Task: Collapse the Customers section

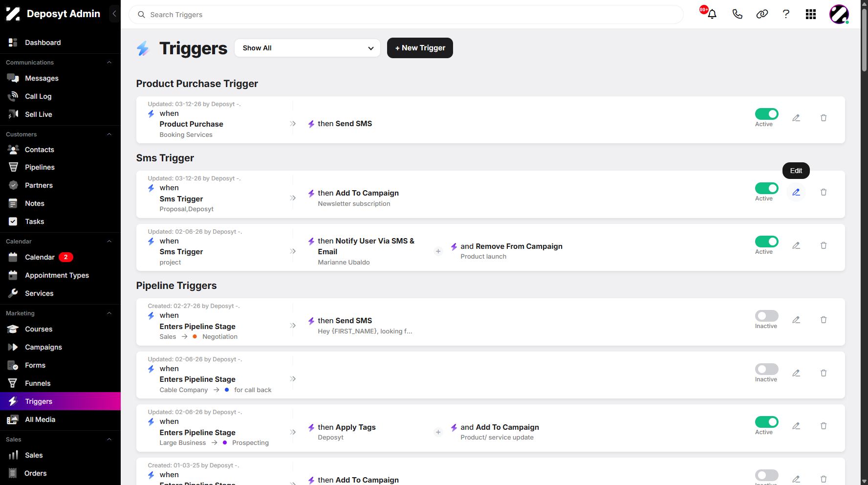Action: click(109, 134)
